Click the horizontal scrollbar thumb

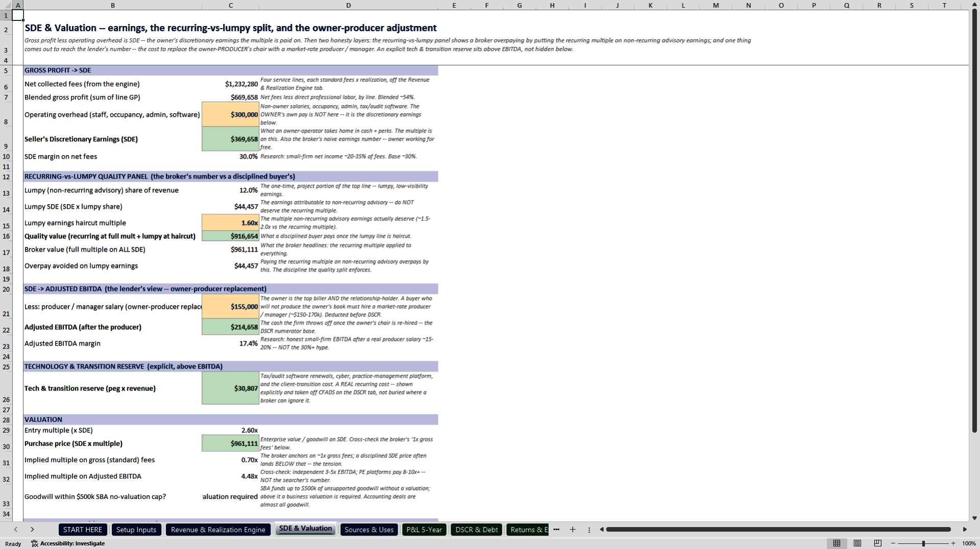pyautogui.click(x=778, y=530)
